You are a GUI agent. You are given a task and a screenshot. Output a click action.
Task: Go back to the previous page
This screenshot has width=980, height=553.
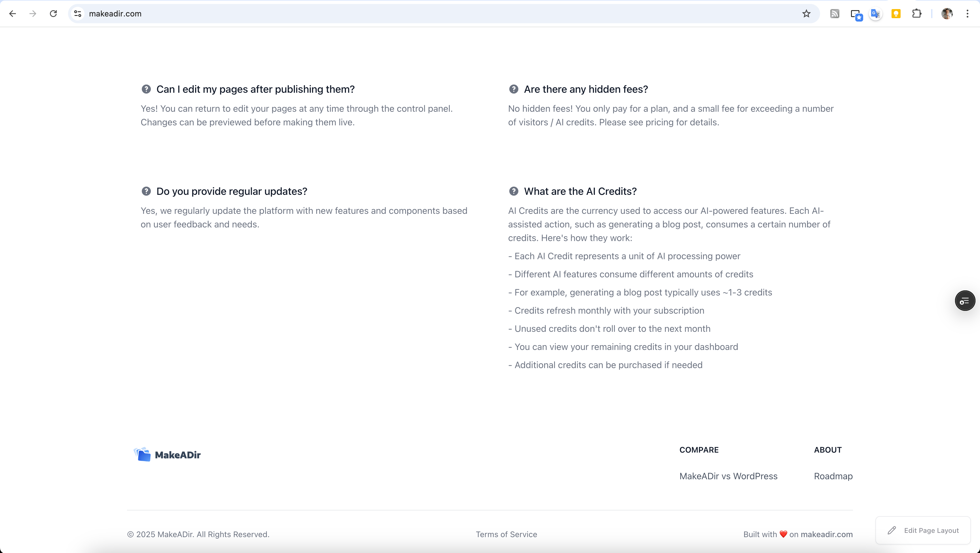click(12, 14)
